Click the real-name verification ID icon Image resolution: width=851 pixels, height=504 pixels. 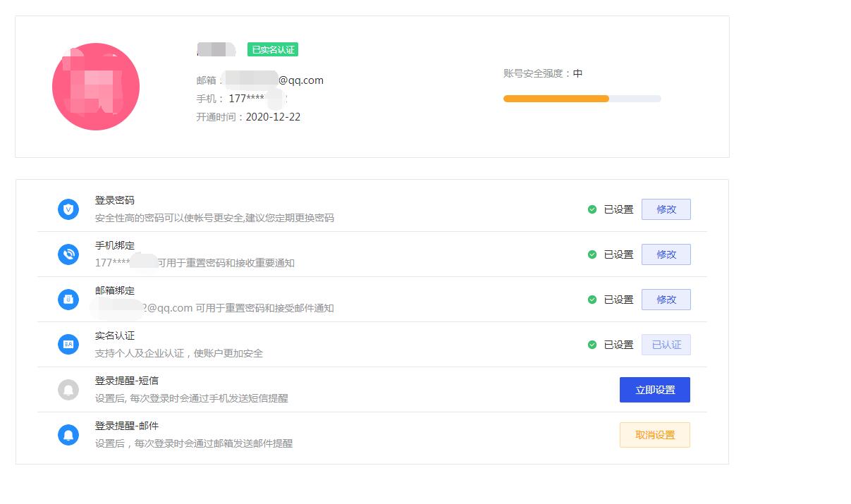(68, 345)
